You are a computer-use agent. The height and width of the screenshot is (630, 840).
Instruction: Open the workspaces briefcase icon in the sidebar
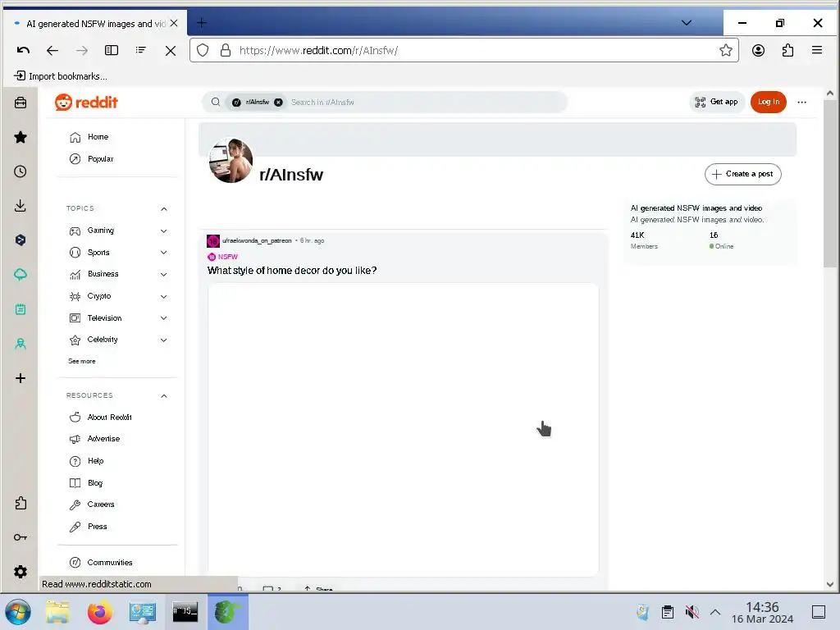click(x=21, y=103)
